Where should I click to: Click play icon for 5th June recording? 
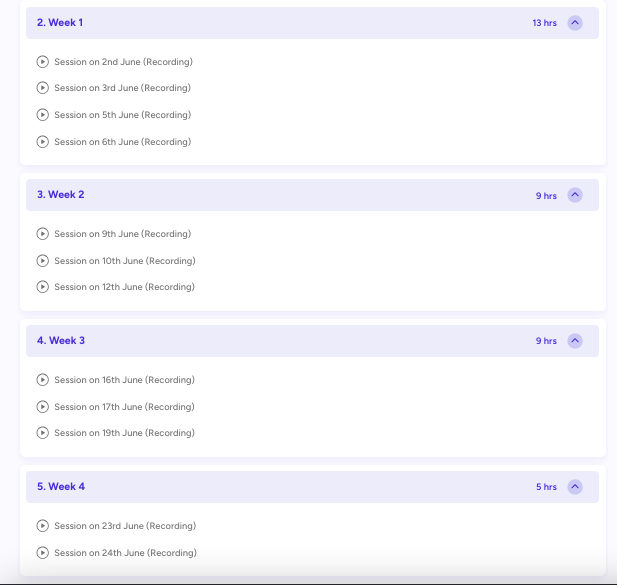tap(42, 115)
